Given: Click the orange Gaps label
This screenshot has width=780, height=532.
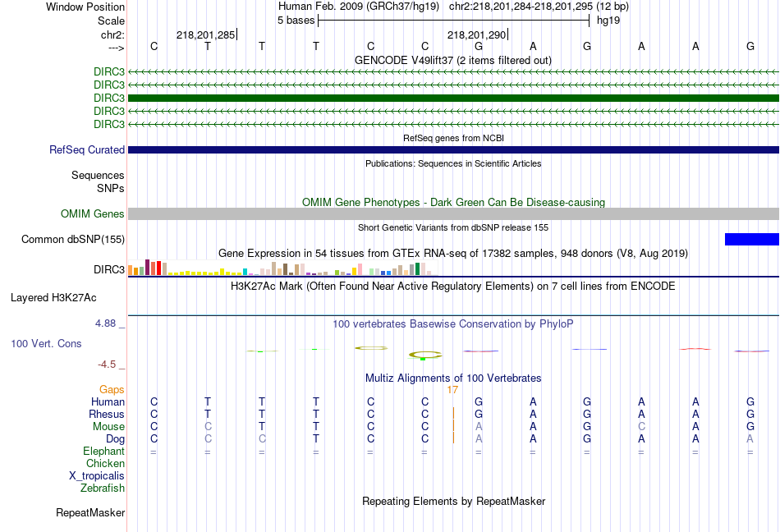Looking at the screenshot, I should [112, 389].
